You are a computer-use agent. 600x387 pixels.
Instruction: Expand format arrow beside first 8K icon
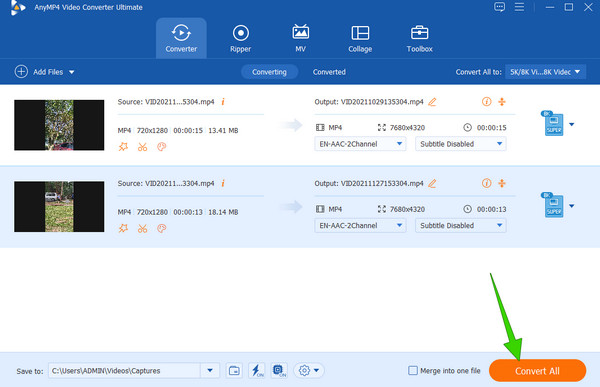[x=572, y=124]
